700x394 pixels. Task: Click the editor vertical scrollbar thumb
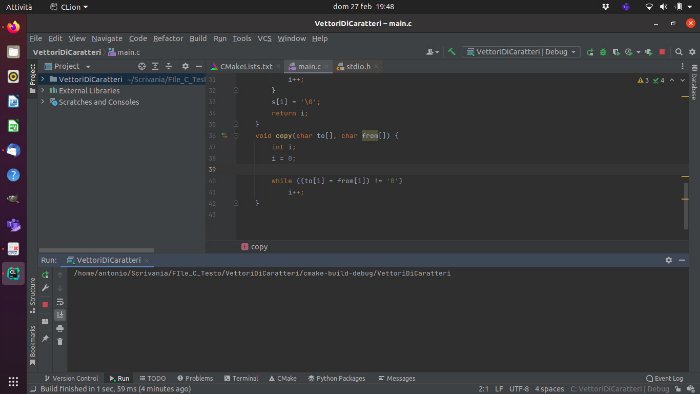point(686,206)
